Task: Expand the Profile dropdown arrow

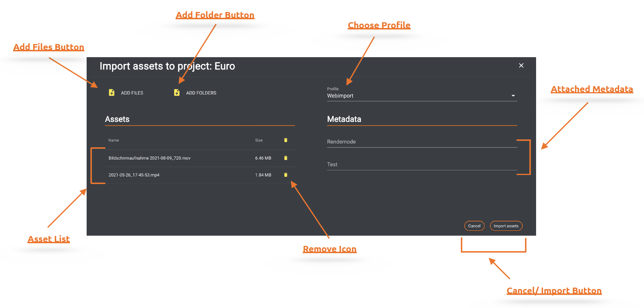Action: [513, 96]
